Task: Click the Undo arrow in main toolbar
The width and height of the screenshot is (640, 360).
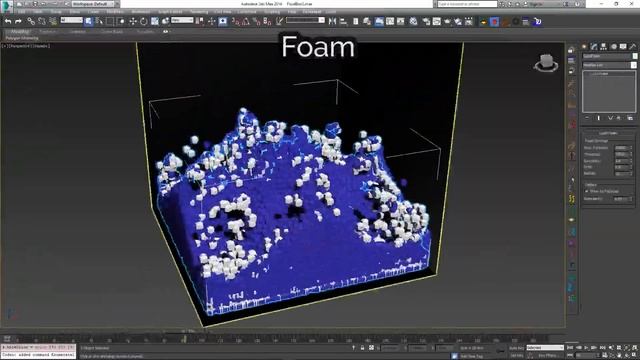Action: pos(8,21)
